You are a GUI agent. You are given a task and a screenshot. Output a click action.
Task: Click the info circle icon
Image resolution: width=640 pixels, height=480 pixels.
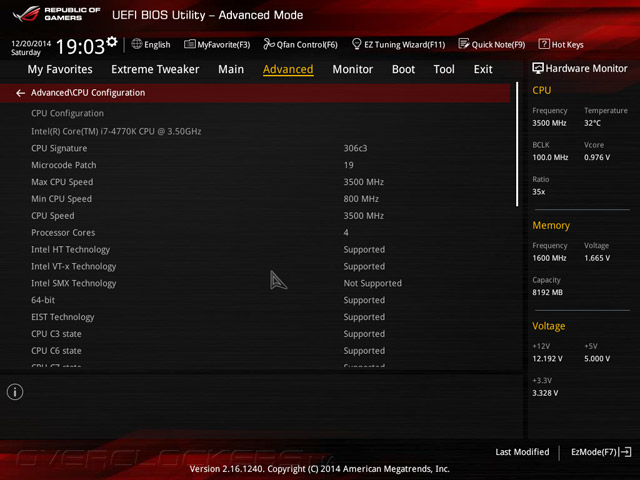[x=15, y=392]
